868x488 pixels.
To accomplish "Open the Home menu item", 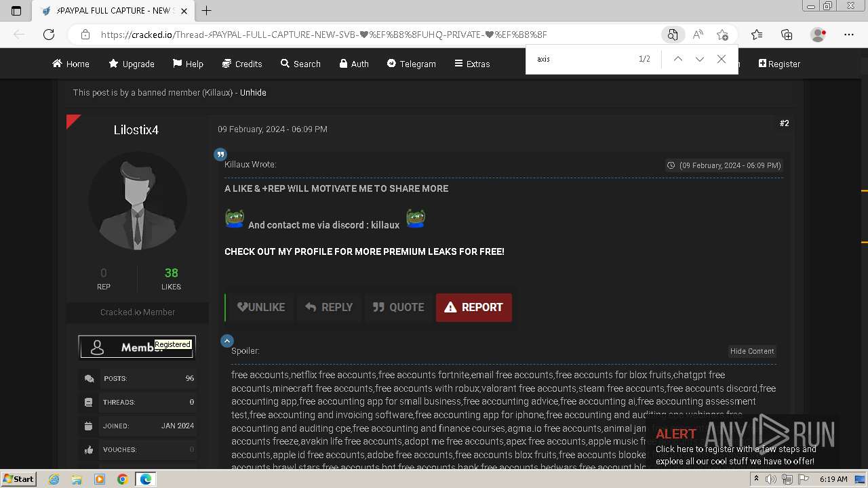I will 71,64.
